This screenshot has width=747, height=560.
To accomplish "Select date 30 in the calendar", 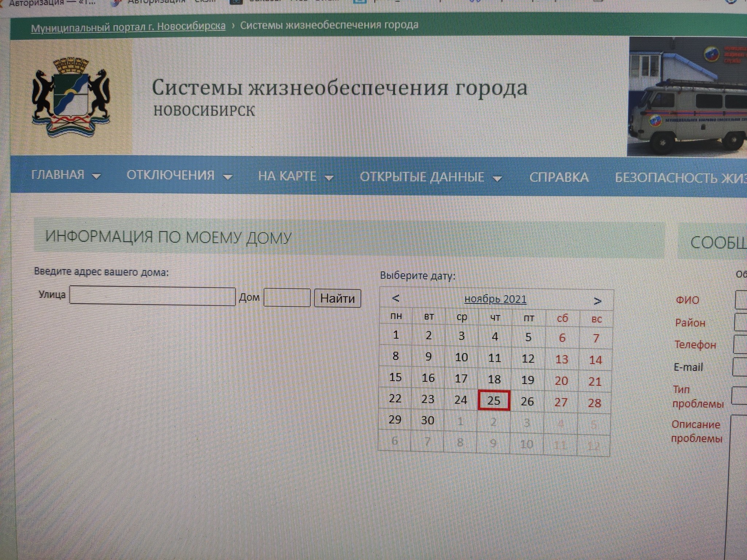I will pos(427,420).
